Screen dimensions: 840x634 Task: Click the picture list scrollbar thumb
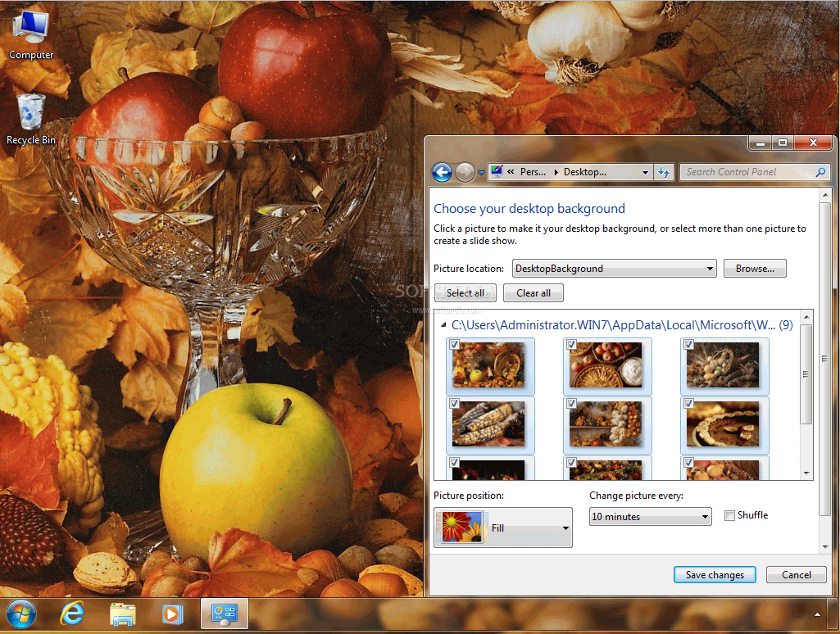pyautogui.click(x=806, y=374)
